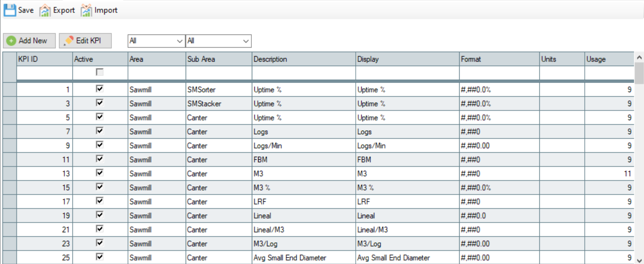
Task: Click the Save floppy disk icon
Action: tap(9, 10)
